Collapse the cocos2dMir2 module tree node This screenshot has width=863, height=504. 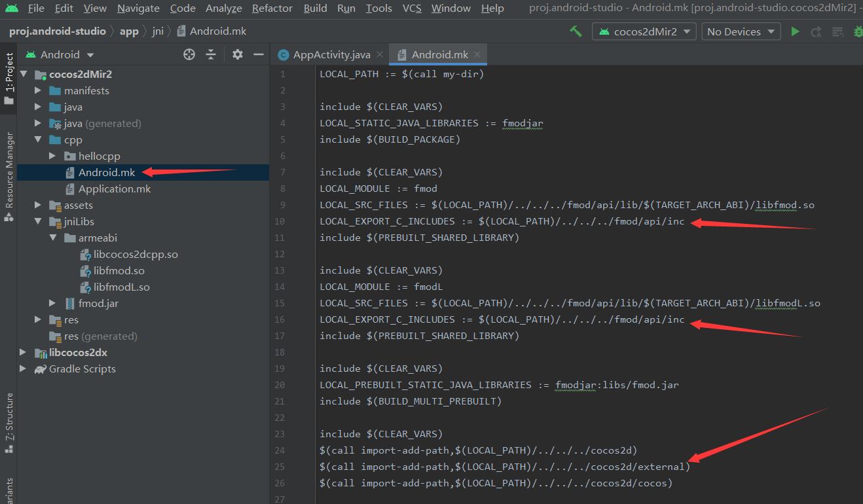pos(24,75)
